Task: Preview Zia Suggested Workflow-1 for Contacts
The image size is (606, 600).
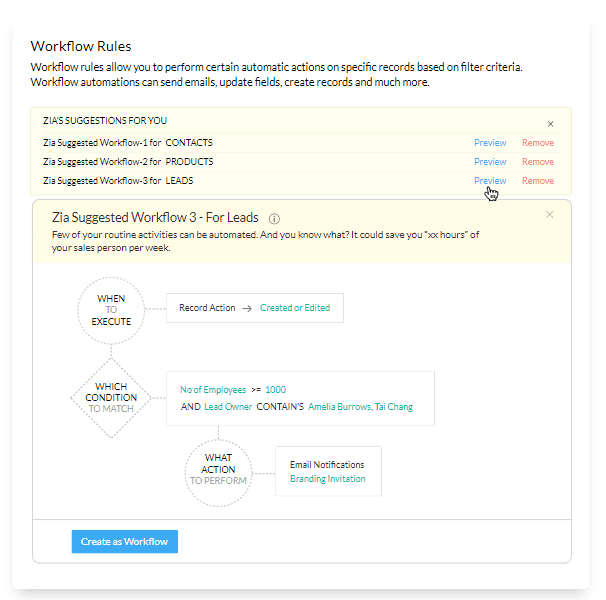Action: point(490,143)
